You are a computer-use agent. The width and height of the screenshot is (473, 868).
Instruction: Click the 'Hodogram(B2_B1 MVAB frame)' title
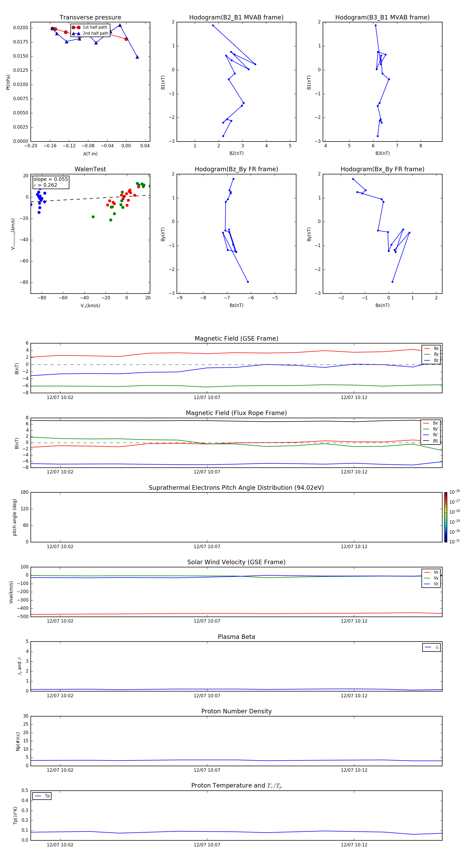(236, 18)
